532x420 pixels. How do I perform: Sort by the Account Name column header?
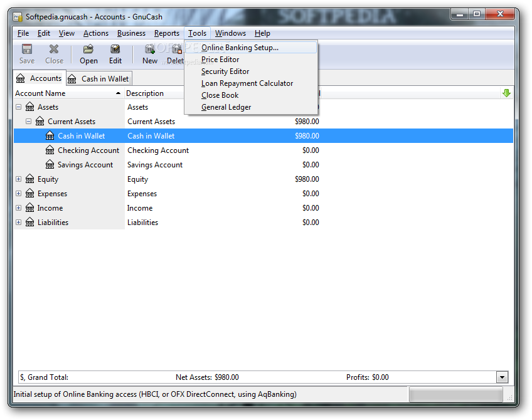(x=68, y=93)
